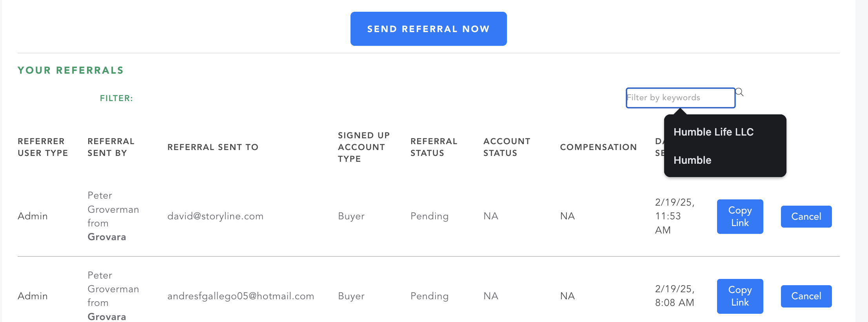The image size is (868, 322).
Task: Click the Compensation column header
Action: [x=598, y=147]
